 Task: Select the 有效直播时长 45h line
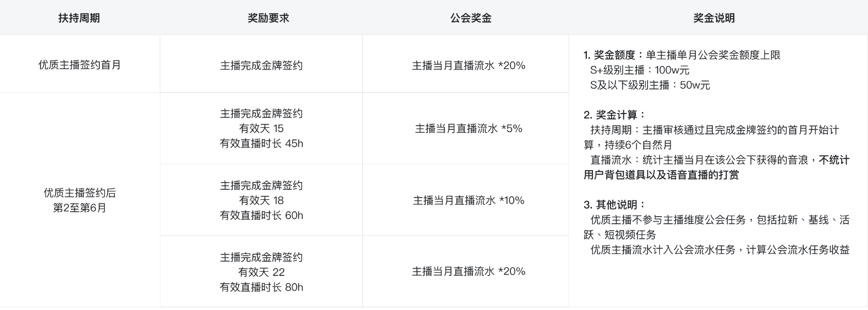coord(261,143)
